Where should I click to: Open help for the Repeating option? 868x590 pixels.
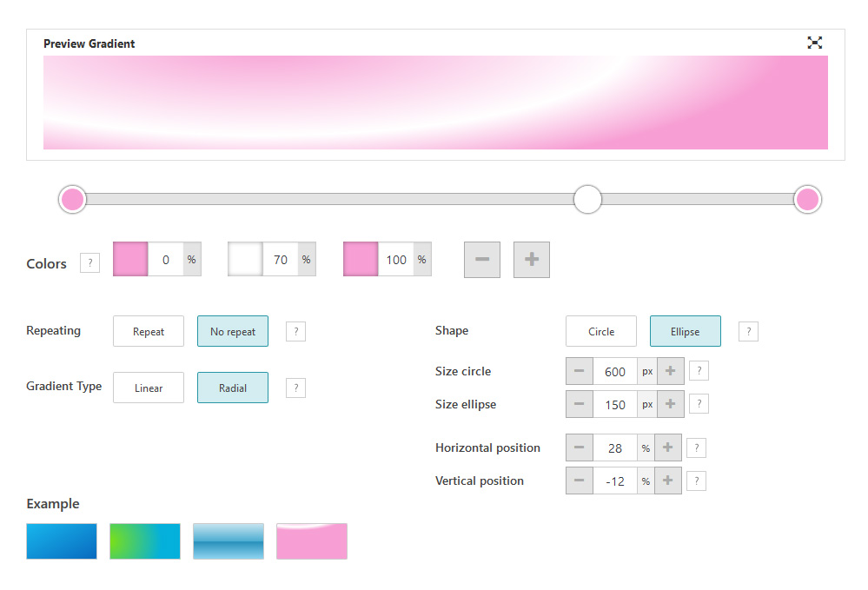pos(295,331)
